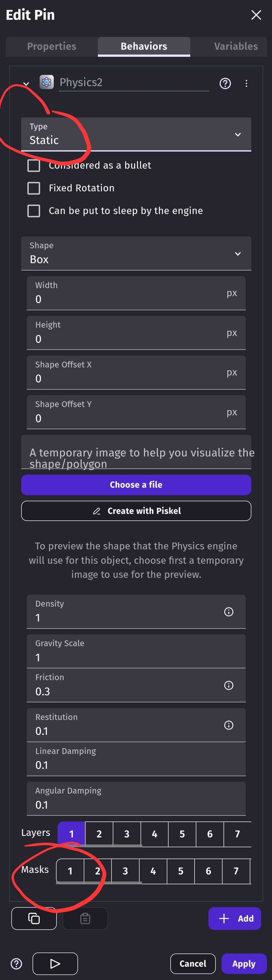Click the Restitution info icon
Screen dimensions: 272x980
[x=229, y=725]
